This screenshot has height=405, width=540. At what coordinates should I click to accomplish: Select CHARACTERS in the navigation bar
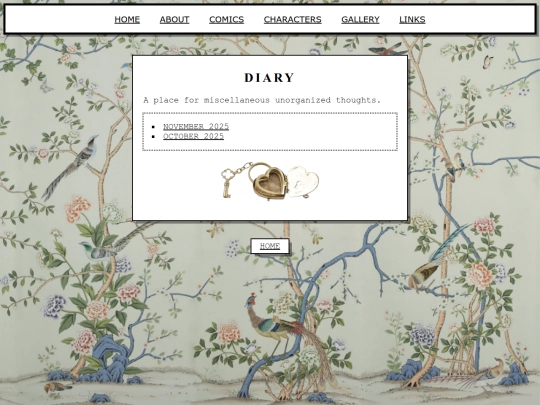tap(292, 19)
